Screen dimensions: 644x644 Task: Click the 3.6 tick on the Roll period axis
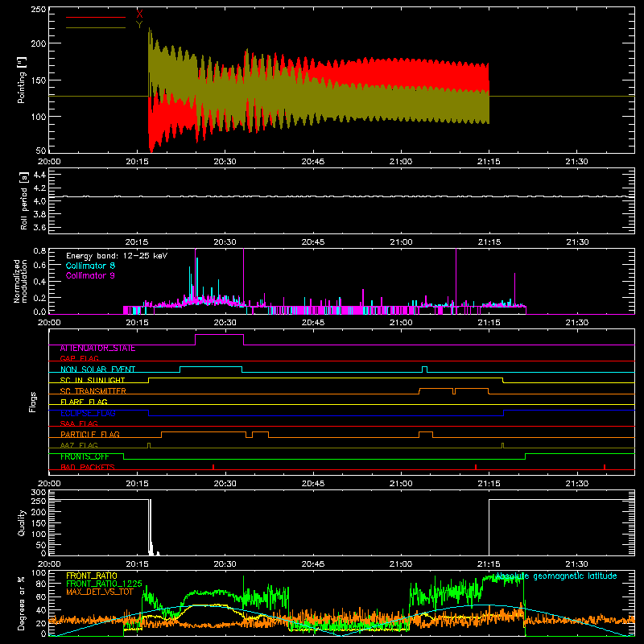39,227
